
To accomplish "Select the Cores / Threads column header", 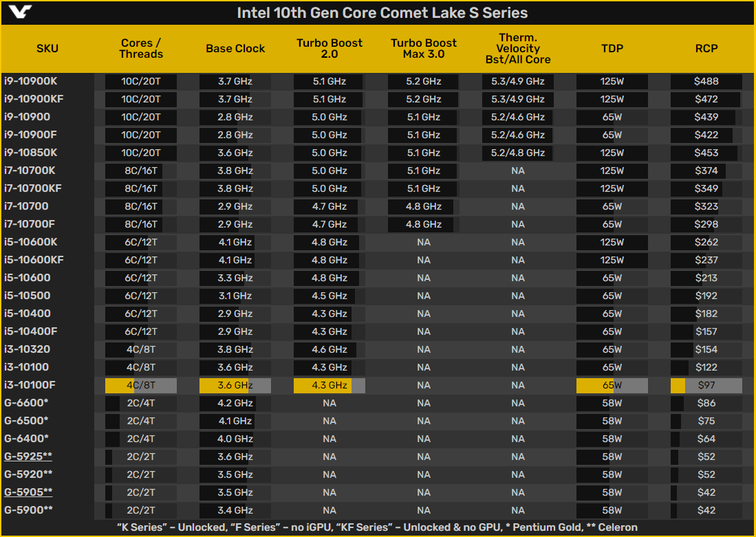I will coord(141,48).
